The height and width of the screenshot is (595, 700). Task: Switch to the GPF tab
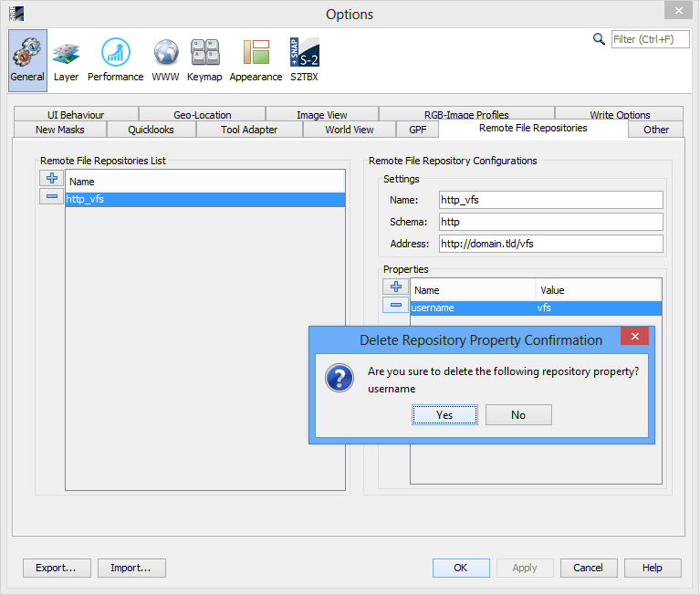click(417, 130)
